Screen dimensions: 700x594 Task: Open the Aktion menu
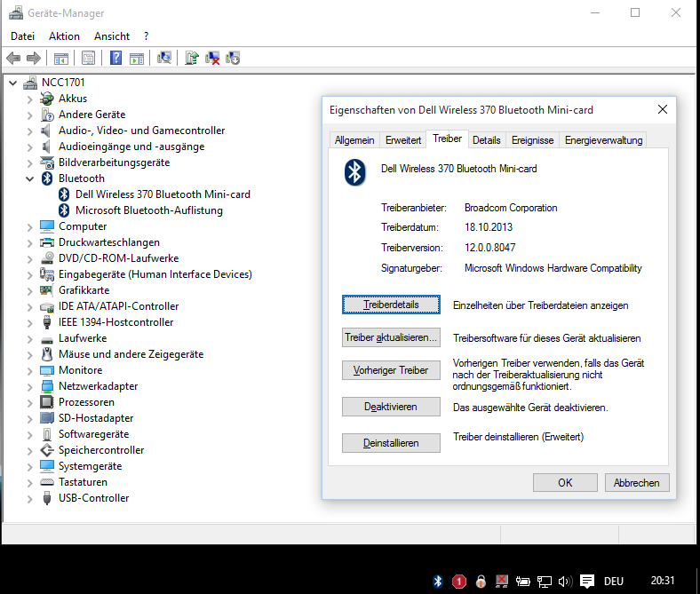pos(64,36)
